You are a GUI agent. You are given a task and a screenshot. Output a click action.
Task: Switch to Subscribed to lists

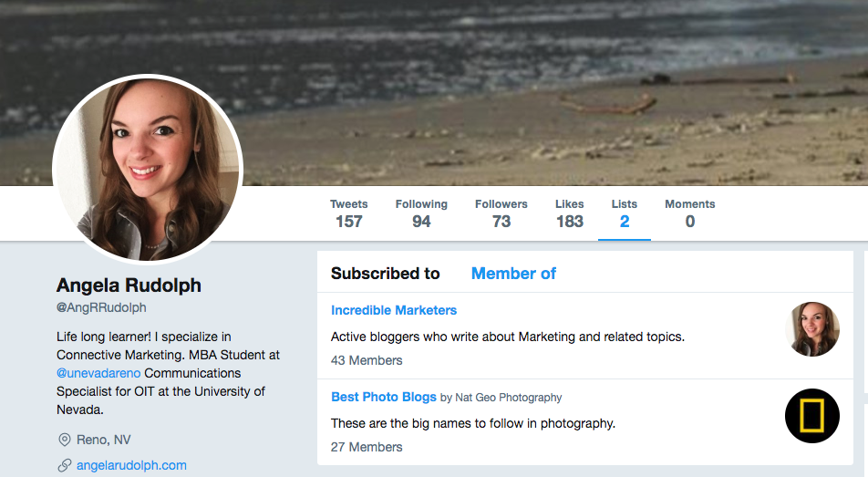click(386, 274)
